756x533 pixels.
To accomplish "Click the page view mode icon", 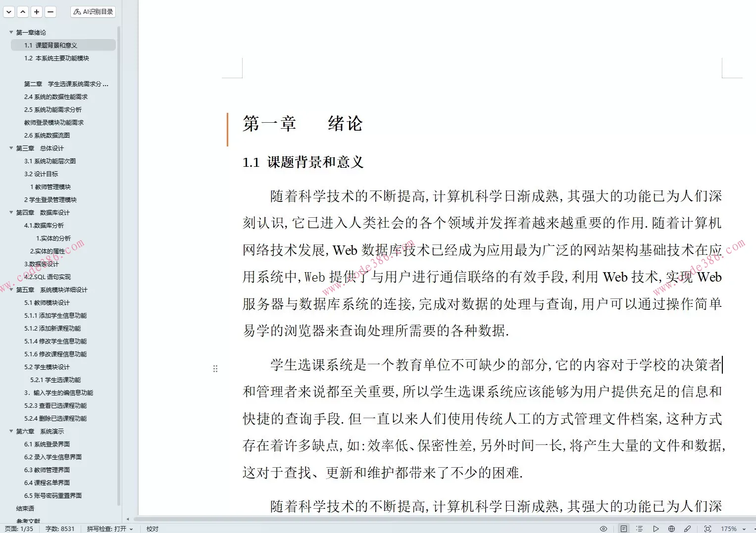I will (623, 528).
